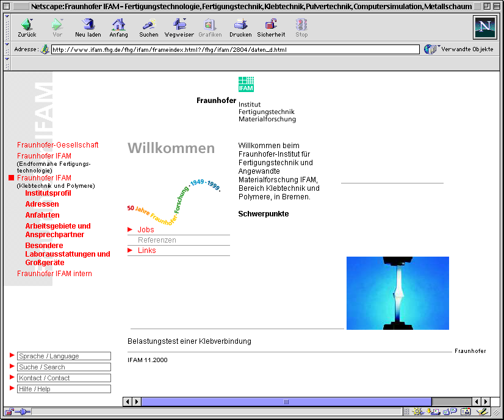Click the right scroll arrow at scrollbar end
This screenshot has width=504, height=420.
pos(486,401)
